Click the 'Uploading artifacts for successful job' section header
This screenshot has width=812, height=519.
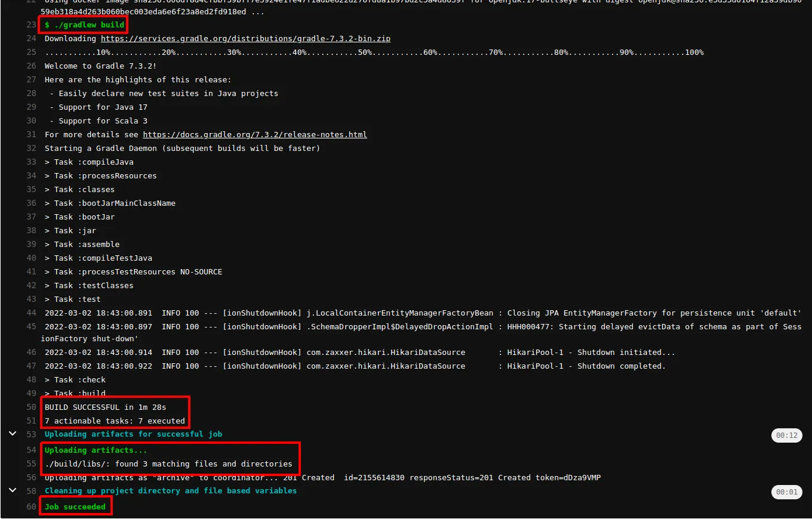(134, 434)
